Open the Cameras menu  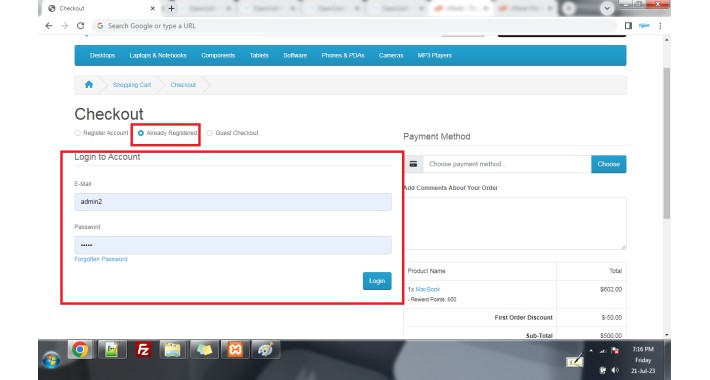pos(391,55)
